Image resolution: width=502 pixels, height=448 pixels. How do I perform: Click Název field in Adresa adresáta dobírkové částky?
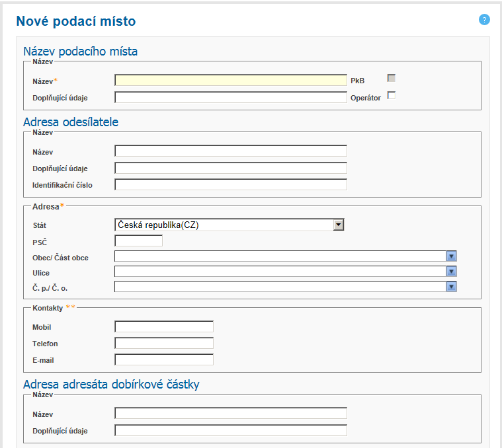(x=230, y=414)
